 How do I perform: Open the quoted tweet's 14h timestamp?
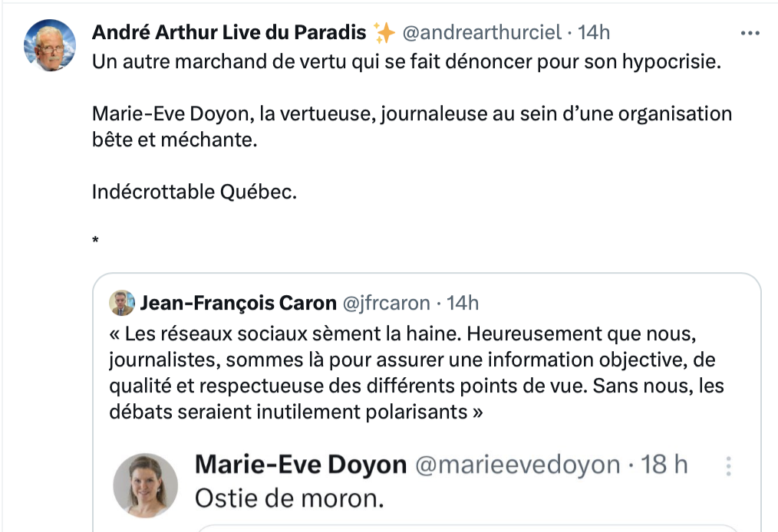tap(463, 304)
